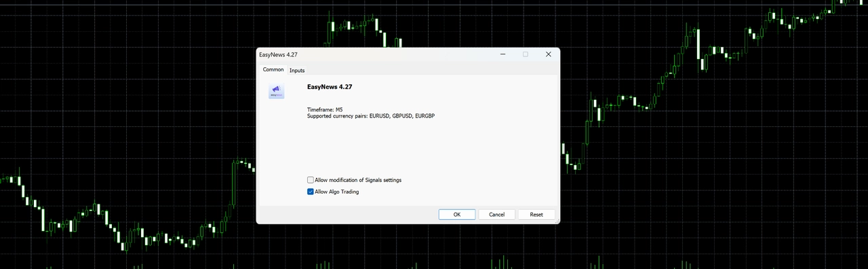Click the Supported currency pairs text line
Viewport: 868px width, 269px height.
[371, 116]
